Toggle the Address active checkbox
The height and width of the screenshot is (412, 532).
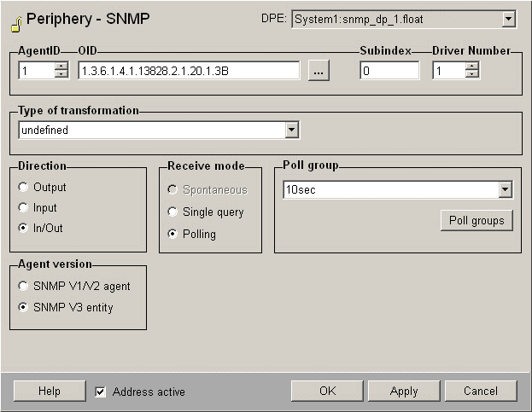point(101,392)
